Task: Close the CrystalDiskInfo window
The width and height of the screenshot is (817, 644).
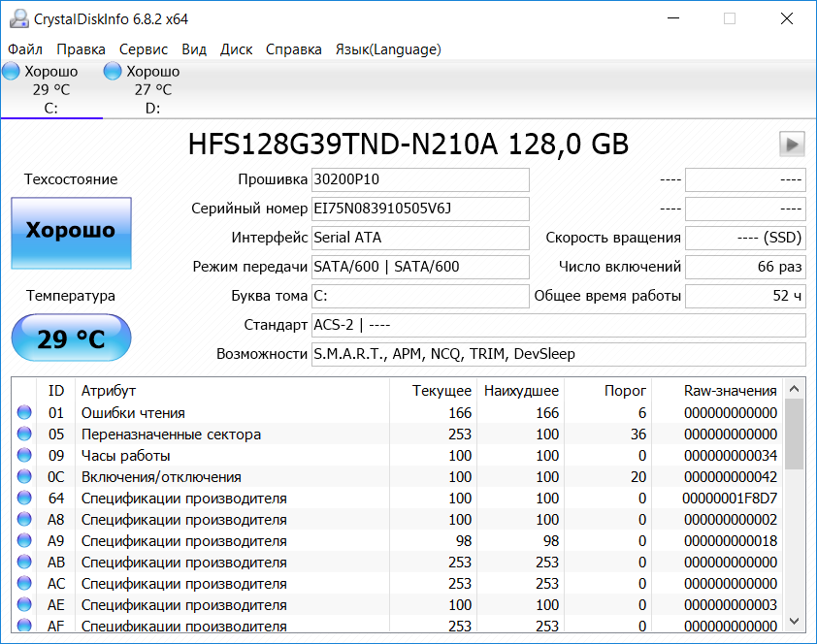Action: [x=787, y=18]
